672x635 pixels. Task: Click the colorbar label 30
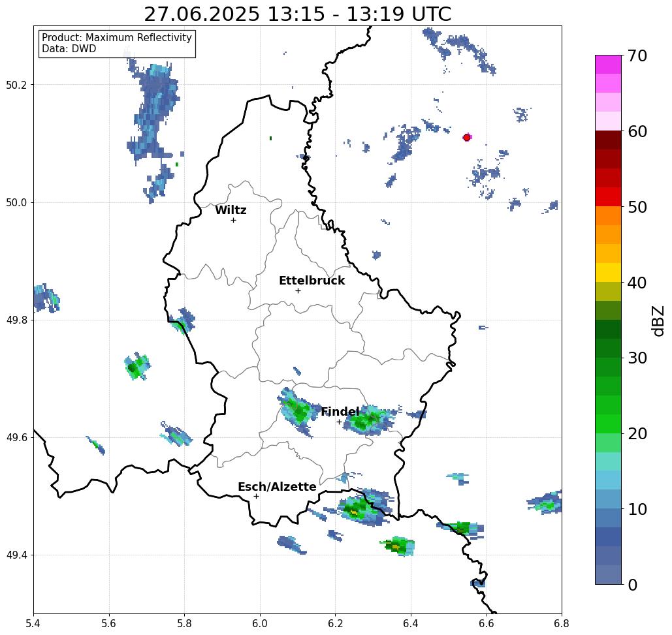(637, 358)
